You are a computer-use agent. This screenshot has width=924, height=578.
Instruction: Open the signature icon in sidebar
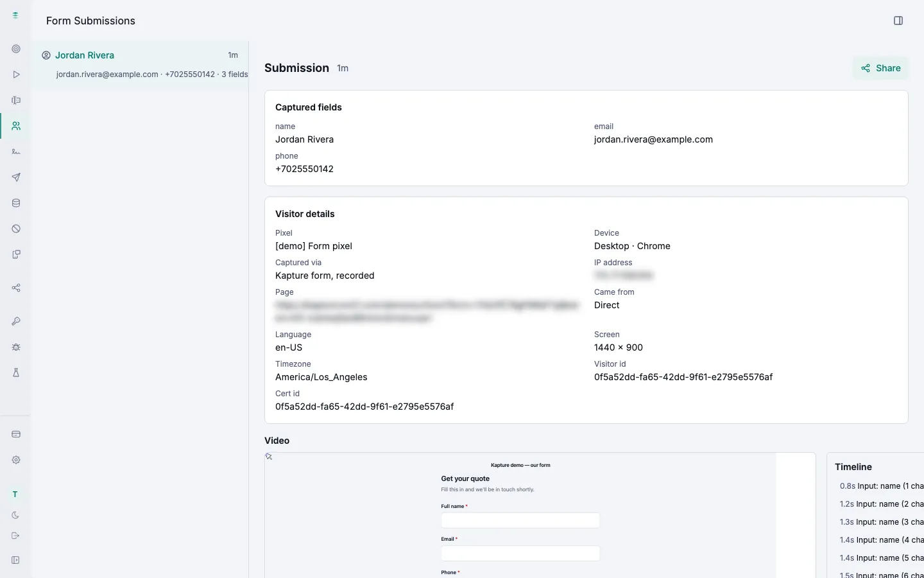click(16, 152)
